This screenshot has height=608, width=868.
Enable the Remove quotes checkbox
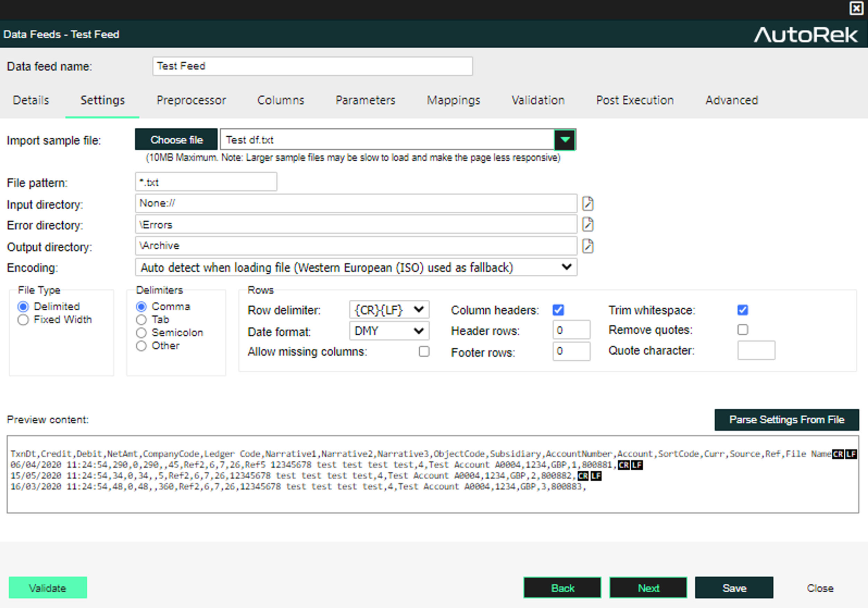tap(742, 329)
